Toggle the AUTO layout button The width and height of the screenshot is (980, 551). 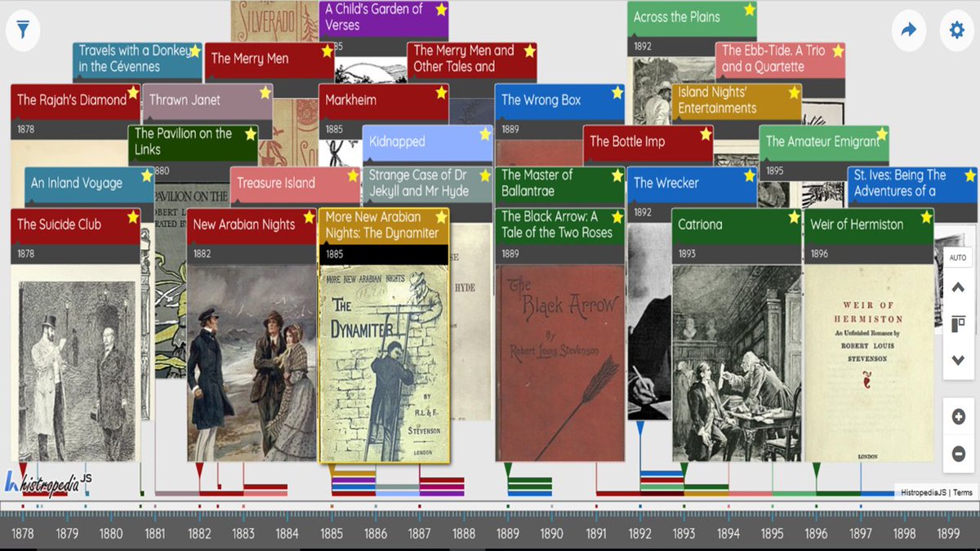958,258
